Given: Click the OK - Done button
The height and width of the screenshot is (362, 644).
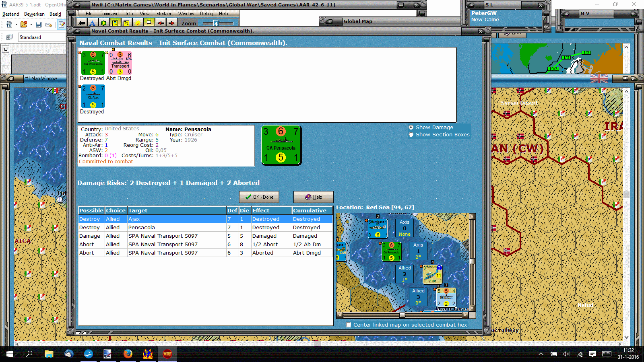Looking at the screenshot, I should [x=259, y=197].
